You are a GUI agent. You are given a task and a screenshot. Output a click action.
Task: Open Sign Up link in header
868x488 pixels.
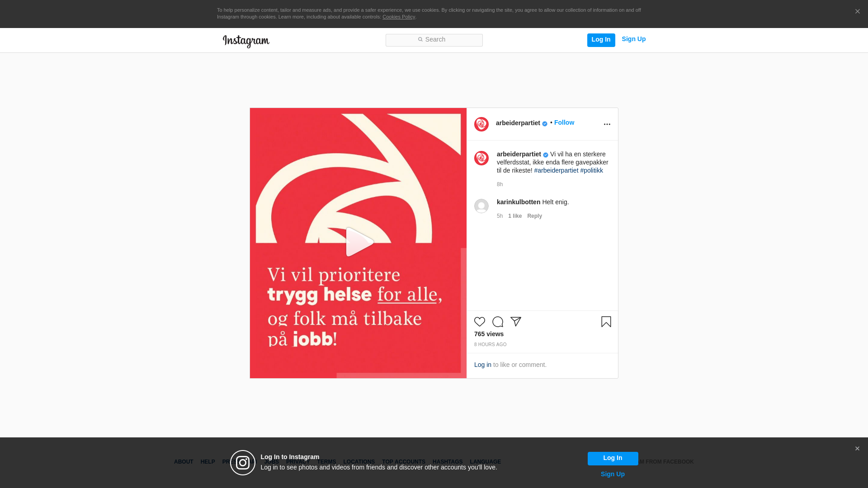coord(633,39)
